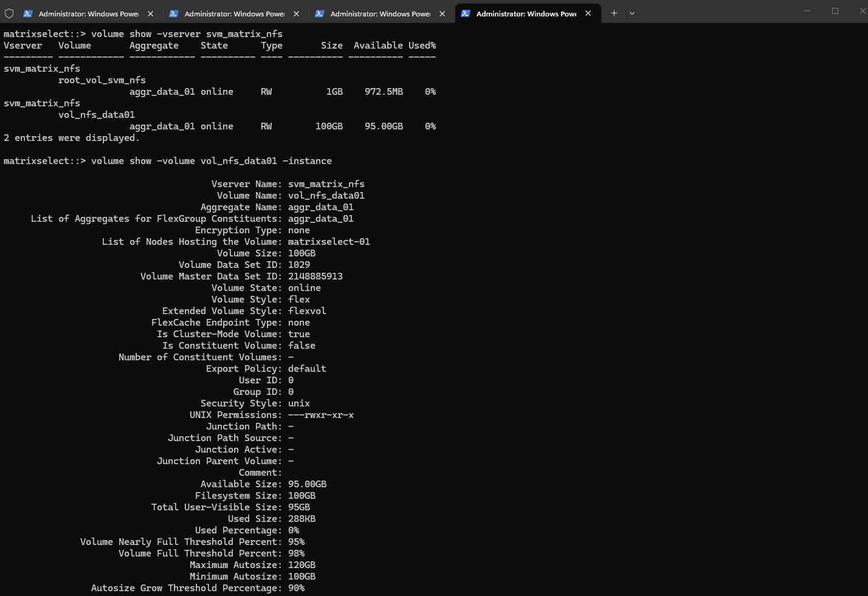Click the 'volume show -volume vol_nfs_data01 -instance' command

pyautogui.click(x=211, y=161)
